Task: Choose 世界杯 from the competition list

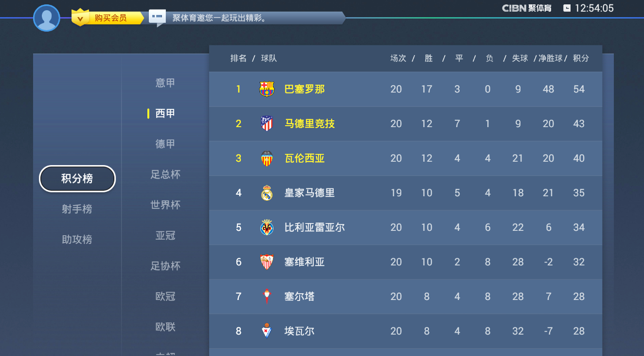Action: click(x=165, y=205)
